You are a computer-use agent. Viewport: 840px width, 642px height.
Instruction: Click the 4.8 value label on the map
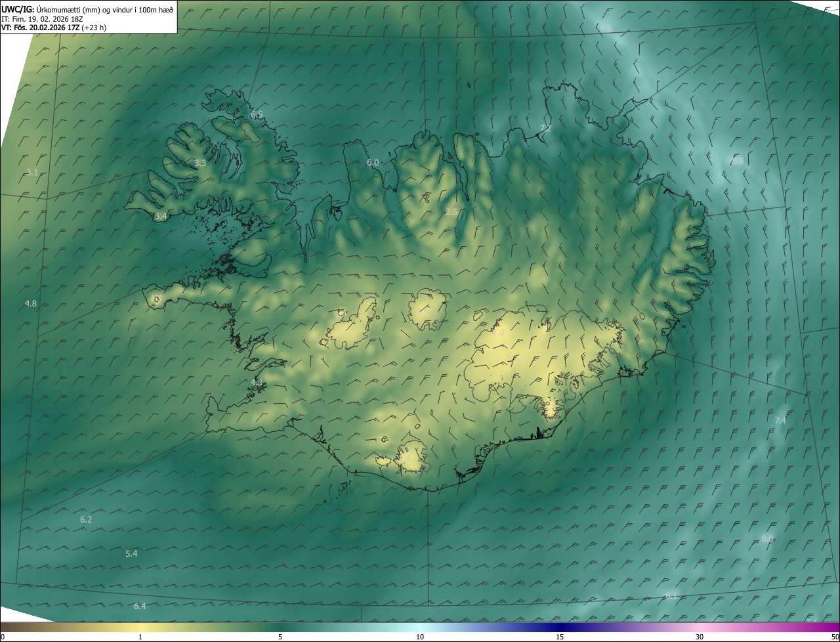(31, 304)
